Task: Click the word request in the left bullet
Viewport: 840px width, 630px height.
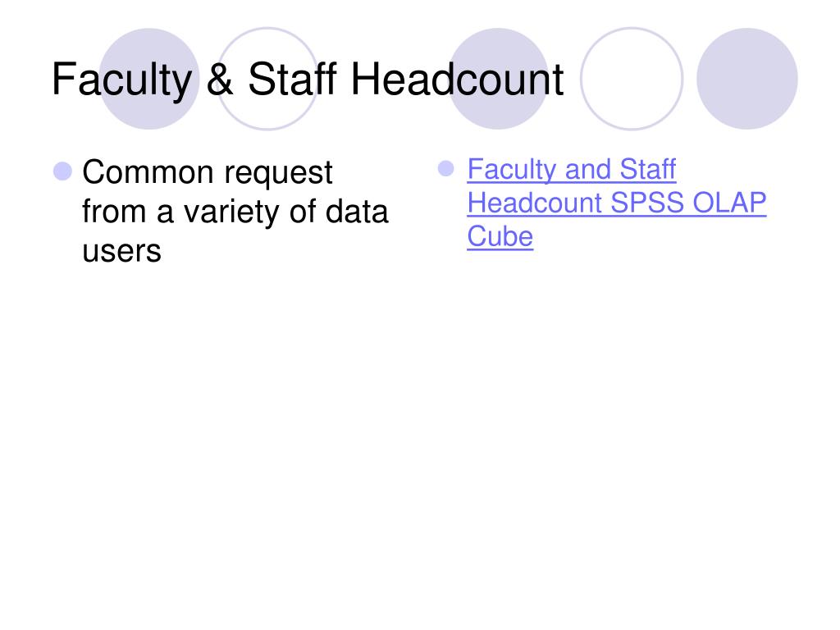Action: coord(278,174)
